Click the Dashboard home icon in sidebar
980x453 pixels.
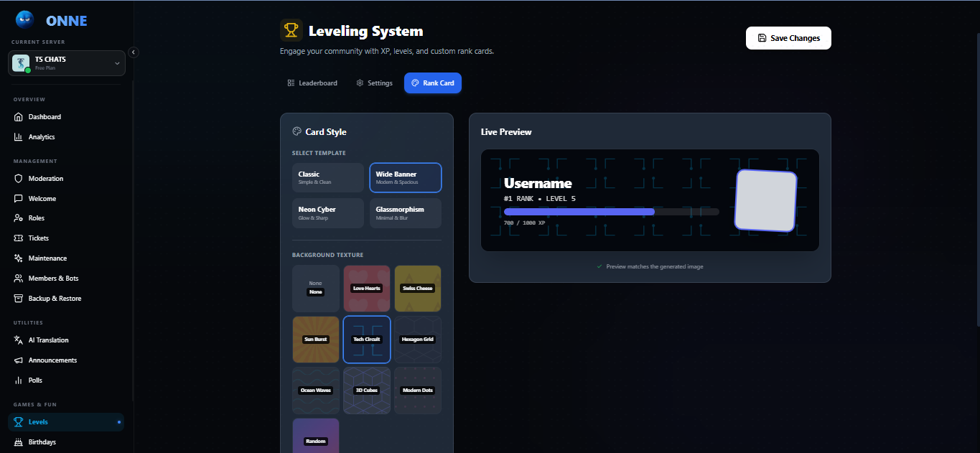(19, 117)
